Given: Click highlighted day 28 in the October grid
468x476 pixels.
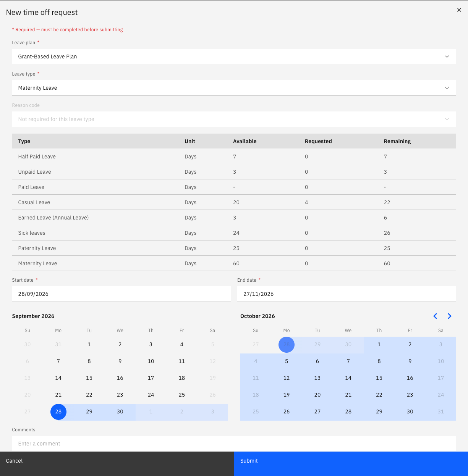Looking at the screenshot, I should click(x=287, y=345).
